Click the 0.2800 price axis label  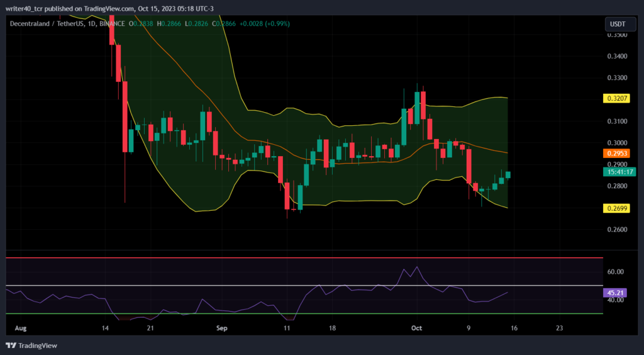[617, 186]
